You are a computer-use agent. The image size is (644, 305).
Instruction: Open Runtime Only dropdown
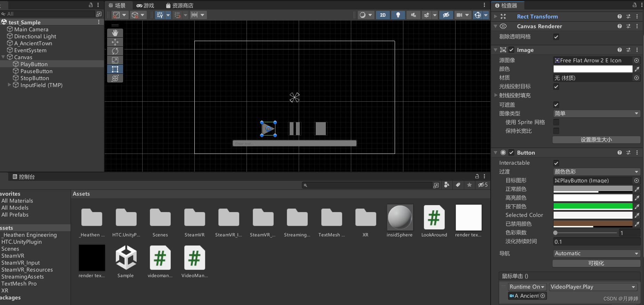point(527,287)
